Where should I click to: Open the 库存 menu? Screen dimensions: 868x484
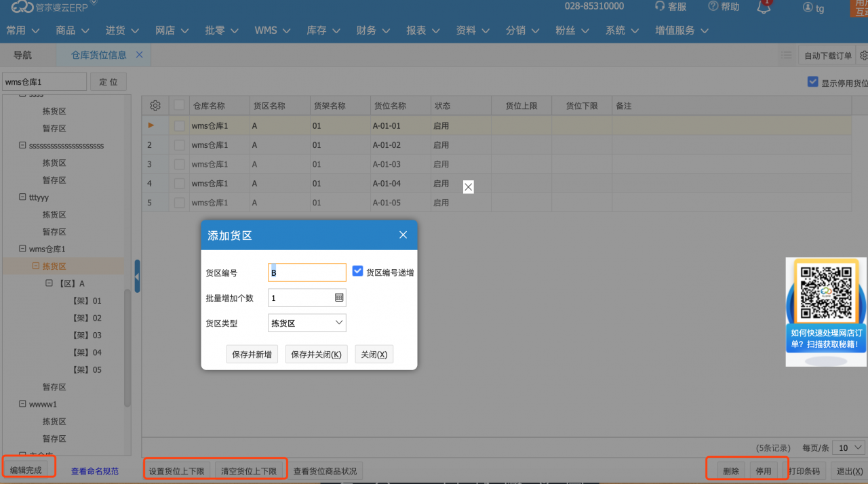322,31
